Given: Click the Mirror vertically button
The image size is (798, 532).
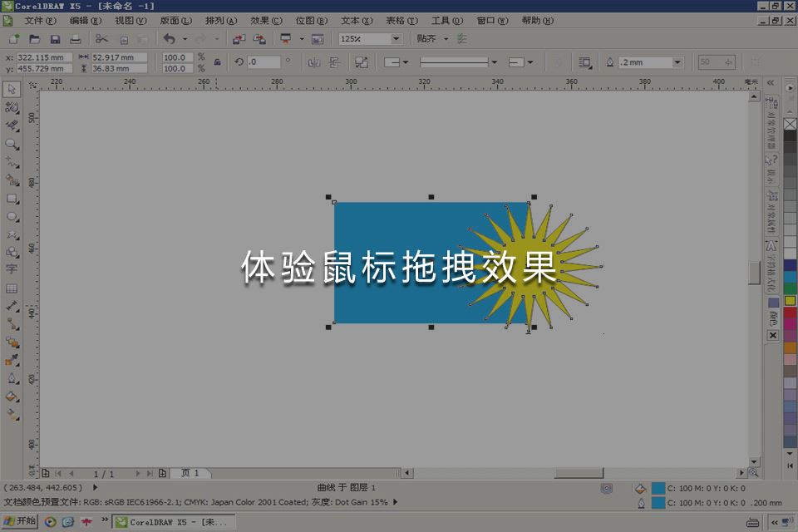Looking at the screenshot, I should pyautogui.click(x=334, y=62).
